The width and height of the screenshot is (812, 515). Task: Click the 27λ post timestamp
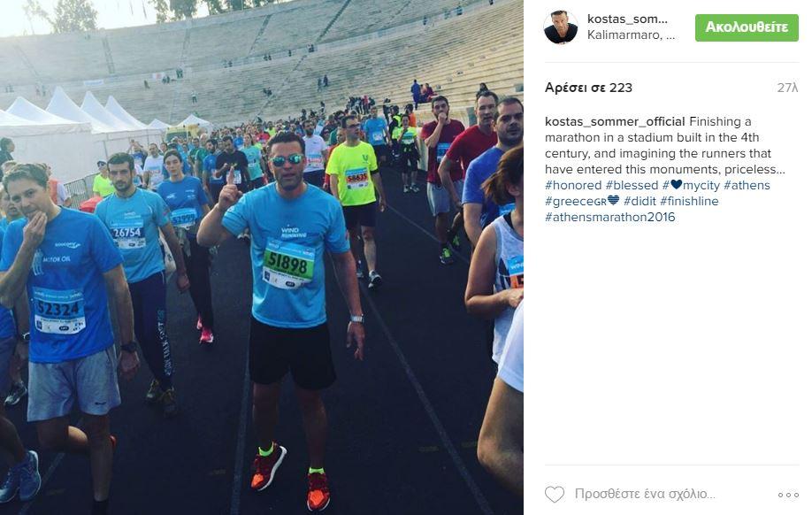click(x=787, y=88)
